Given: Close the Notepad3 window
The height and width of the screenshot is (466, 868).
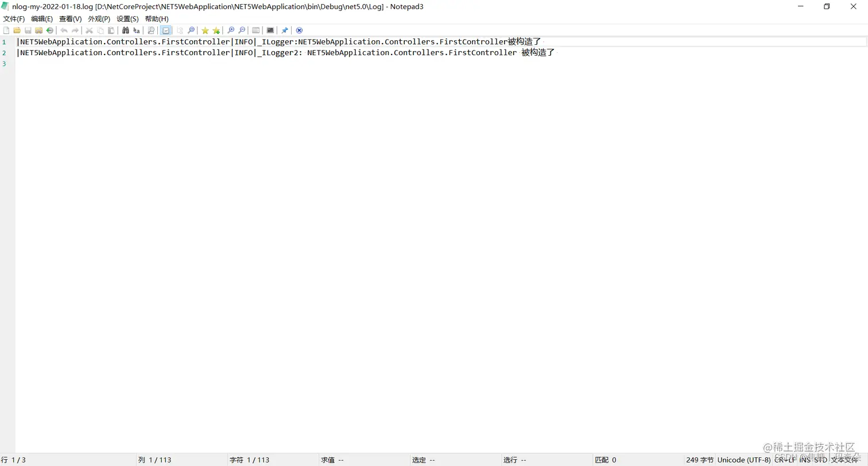Looking at the screenshot, I should (854, 6).
